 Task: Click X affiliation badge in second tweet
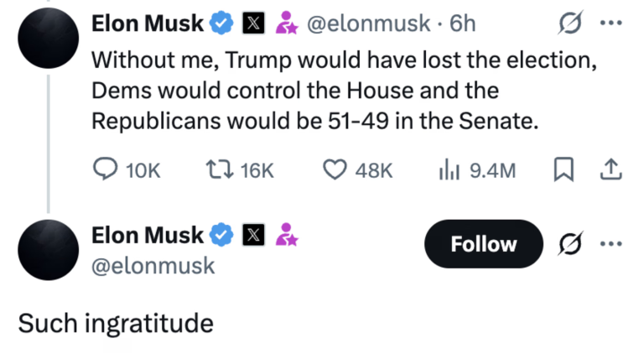252,235
